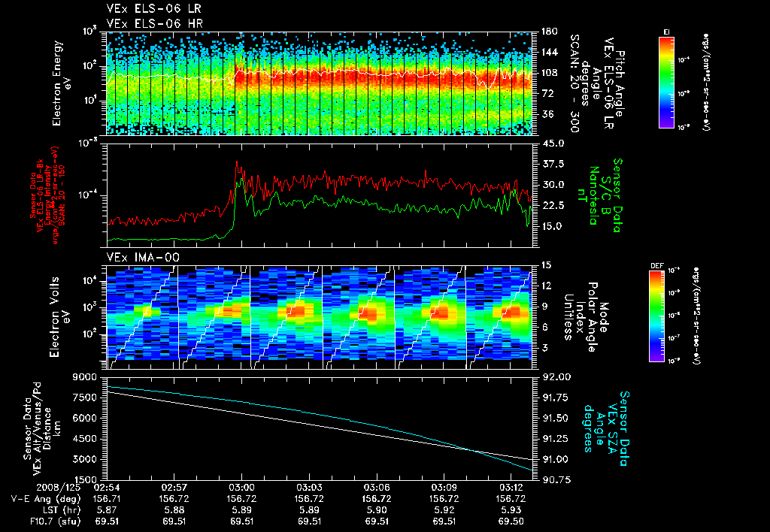Click the El energy flux color bar
Viewport: 770px width, 532px height.
[666, 82]
